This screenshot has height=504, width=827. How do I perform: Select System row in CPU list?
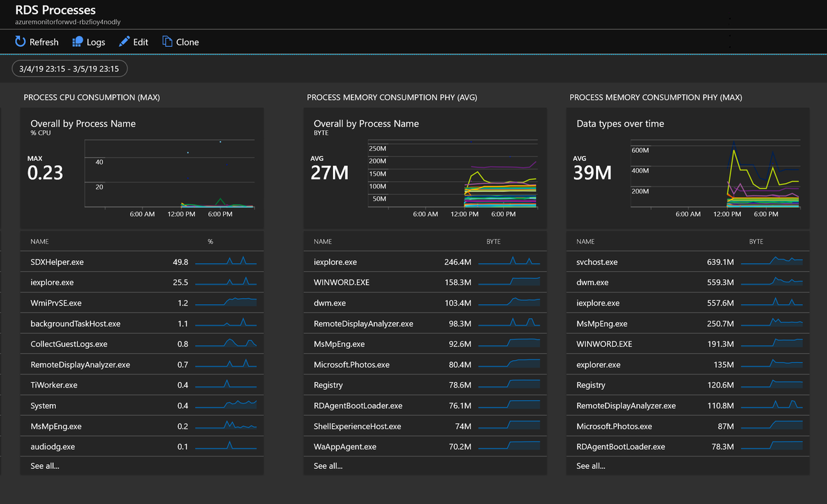[142, 406]
